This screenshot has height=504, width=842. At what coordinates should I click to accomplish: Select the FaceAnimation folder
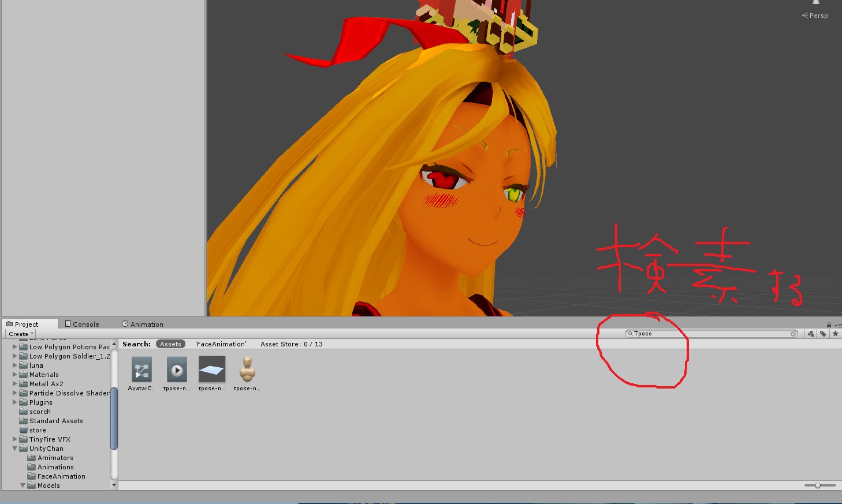[56, 476]
